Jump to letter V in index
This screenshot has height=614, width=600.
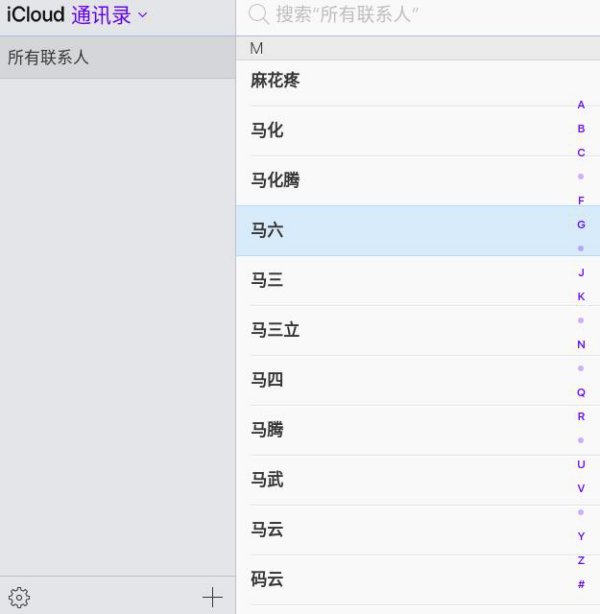tap(581, 488)
